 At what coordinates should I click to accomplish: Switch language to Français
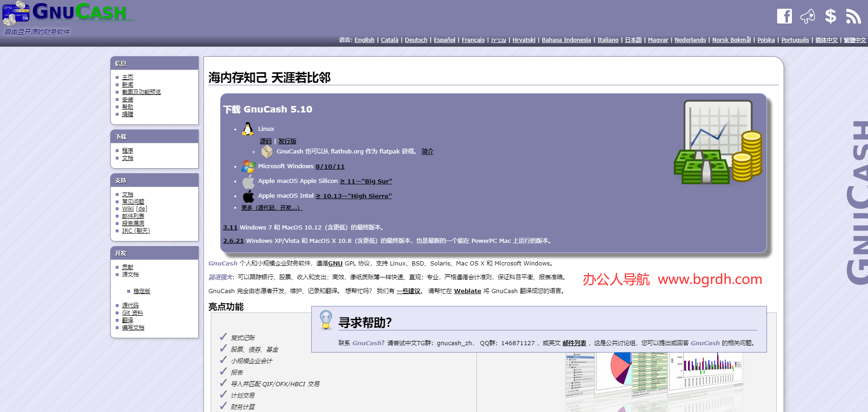coord(473,40)
